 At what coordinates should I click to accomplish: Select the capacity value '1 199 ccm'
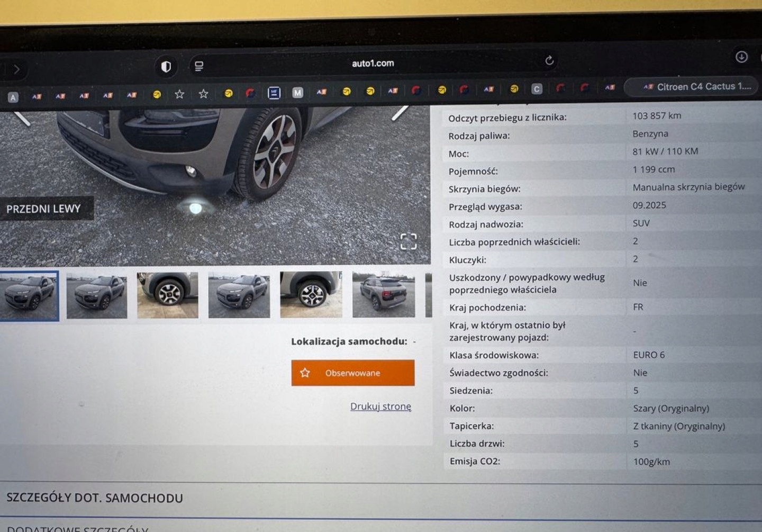click(654, 169)
